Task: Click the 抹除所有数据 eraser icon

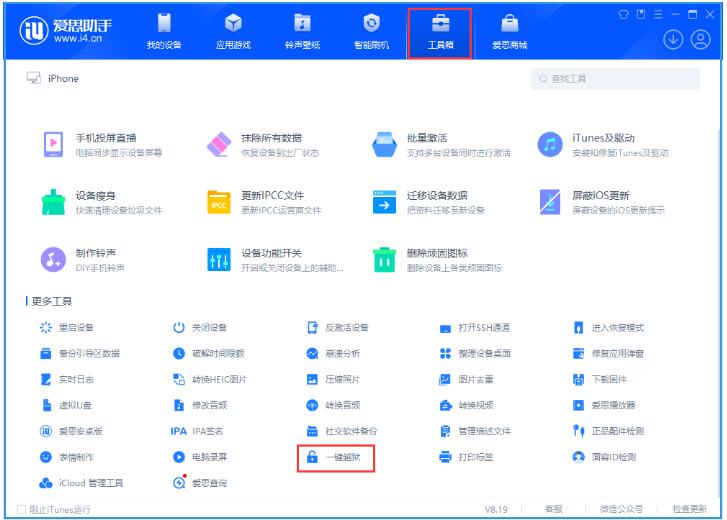Action: tap(219, 145)
